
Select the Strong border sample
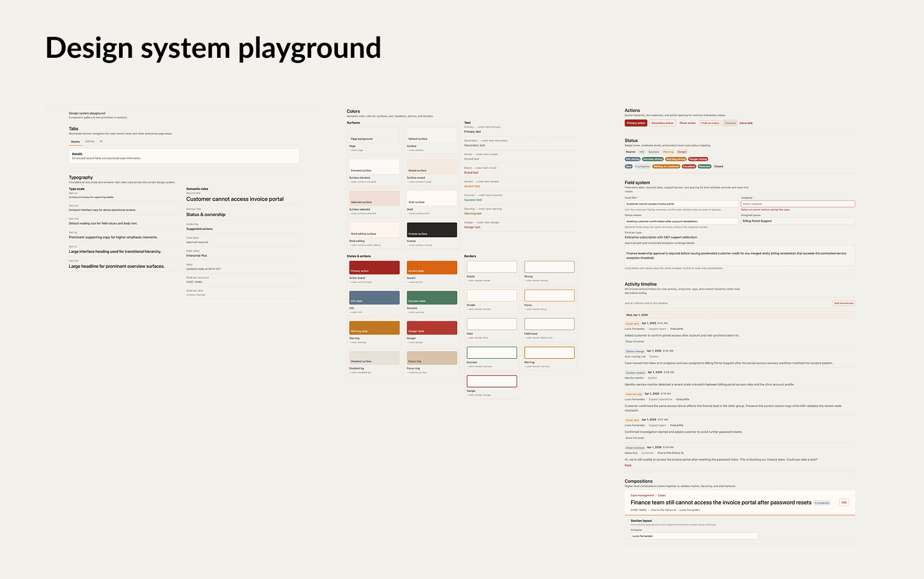click(549, 267)
